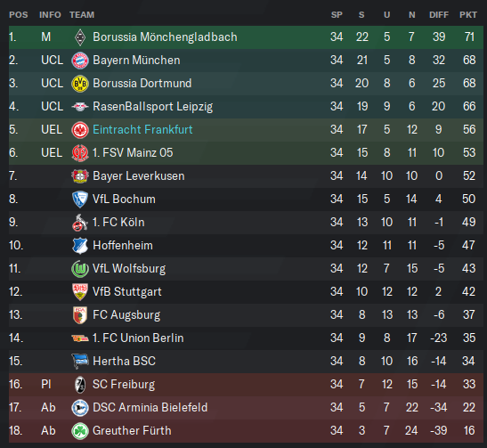Sort table by DIFF column header

point(439,14)
